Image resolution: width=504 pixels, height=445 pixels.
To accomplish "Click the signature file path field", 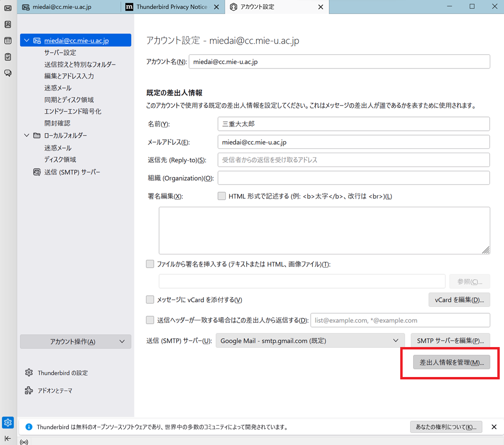I will [x=302, y=281].
